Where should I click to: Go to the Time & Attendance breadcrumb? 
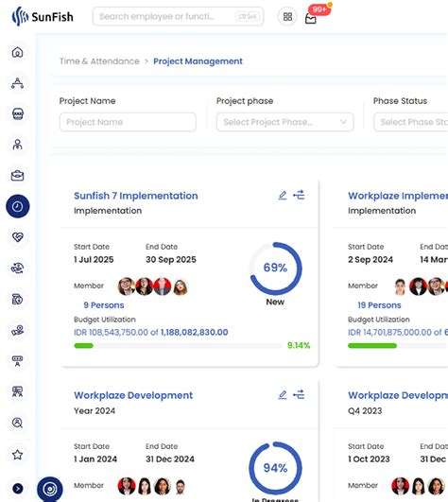[99, 61]
